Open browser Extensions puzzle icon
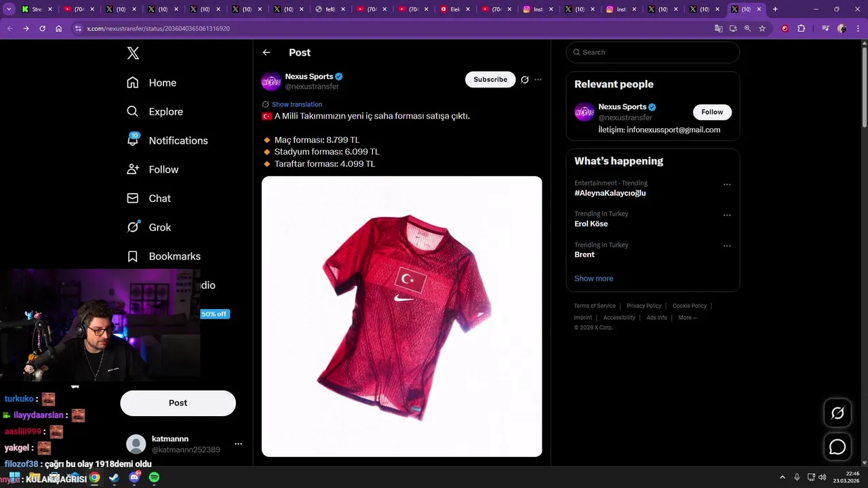 coord(802,28)
